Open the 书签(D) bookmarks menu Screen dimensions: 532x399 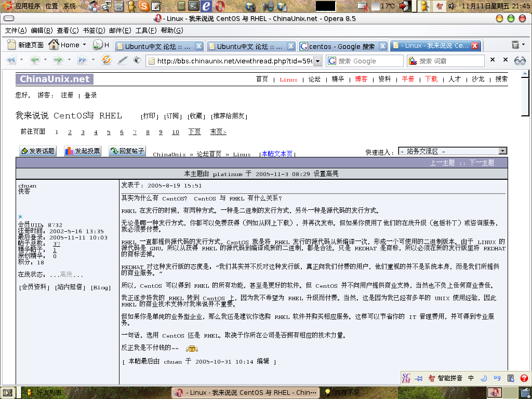pyautogui.click(x=94, y=31)
